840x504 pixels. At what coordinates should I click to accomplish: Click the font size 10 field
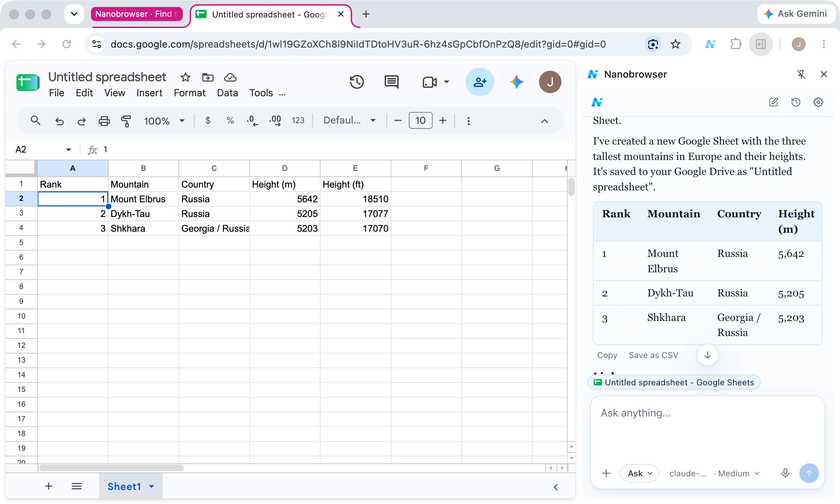pyautogui.click(x=420, y=121)
